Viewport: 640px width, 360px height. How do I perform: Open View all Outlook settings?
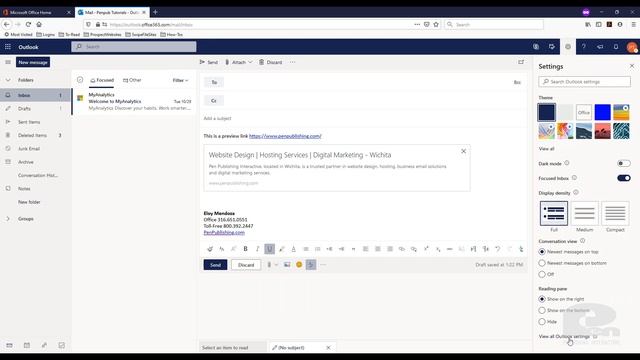pyautogui.click(x=564, y=336)
